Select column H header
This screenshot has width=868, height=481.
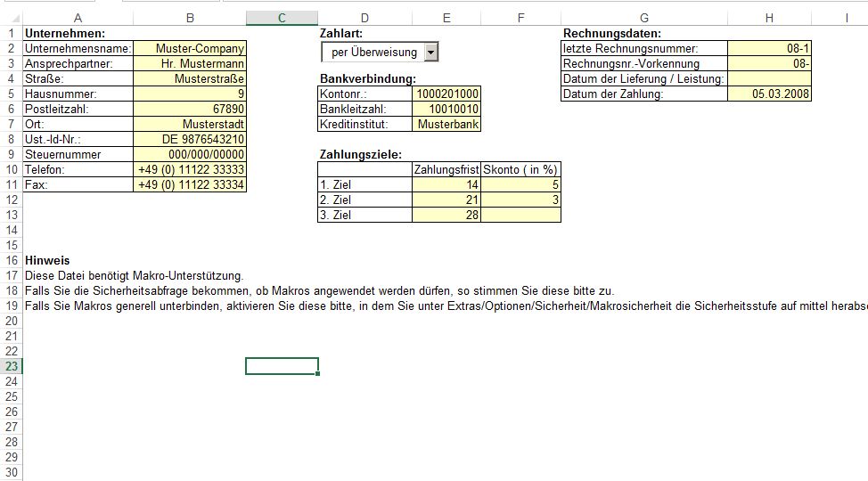(769, 19)
